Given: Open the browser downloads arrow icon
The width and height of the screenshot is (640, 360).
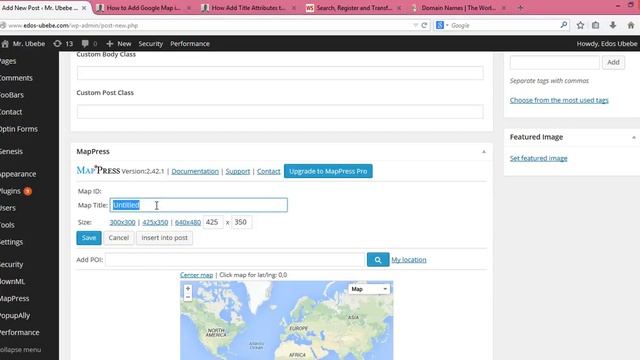Looking at the screenshot, I should [613, 25].
